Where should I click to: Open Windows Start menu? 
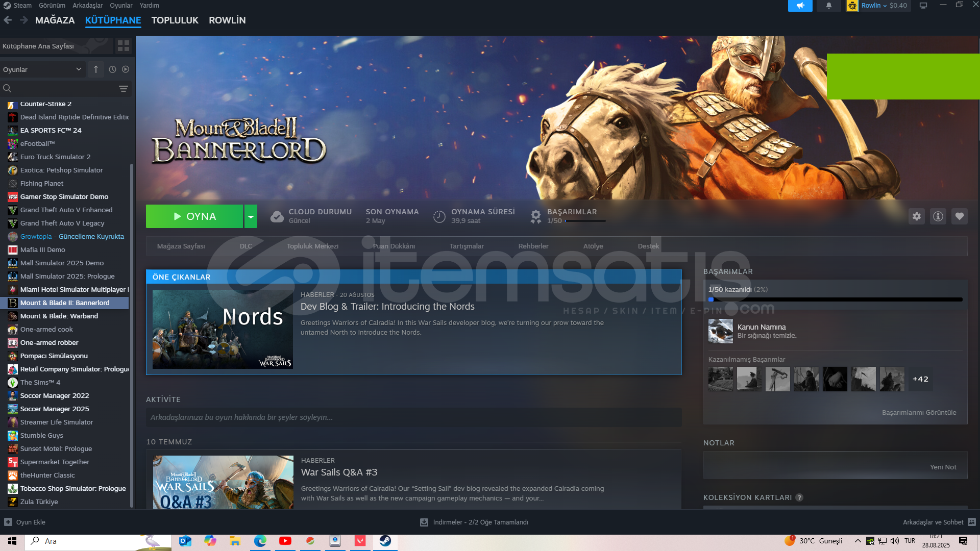(12, 541)
